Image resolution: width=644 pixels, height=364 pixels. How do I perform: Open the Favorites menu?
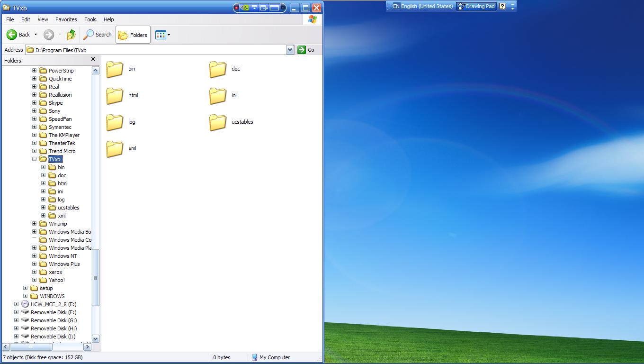(66, 19)
